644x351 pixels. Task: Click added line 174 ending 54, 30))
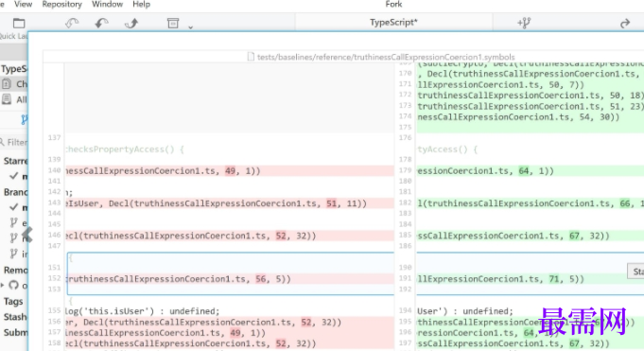(x=531, y=117)
